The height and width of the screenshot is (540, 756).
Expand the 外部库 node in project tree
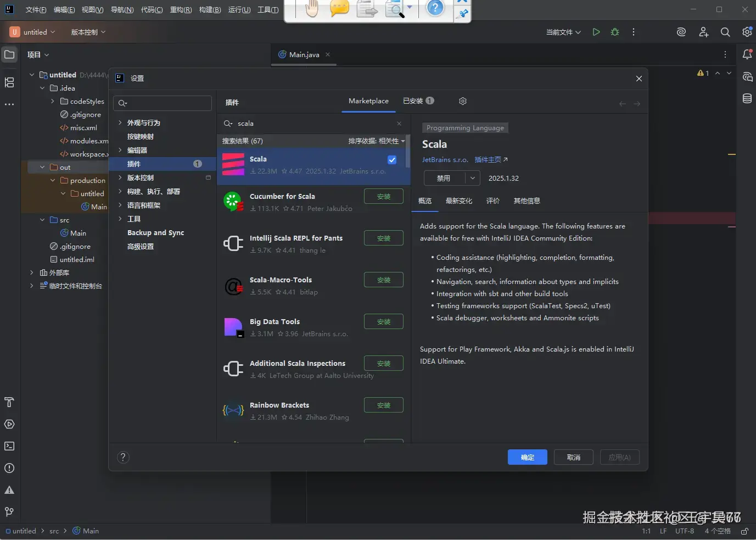pos(32,272)
